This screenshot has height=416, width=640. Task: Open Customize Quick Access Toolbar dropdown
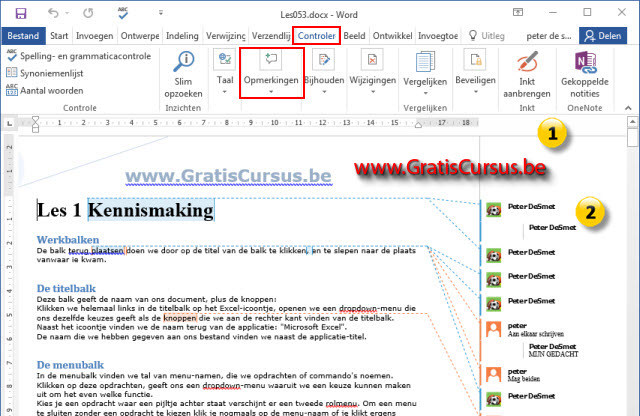tap(161, 13)
